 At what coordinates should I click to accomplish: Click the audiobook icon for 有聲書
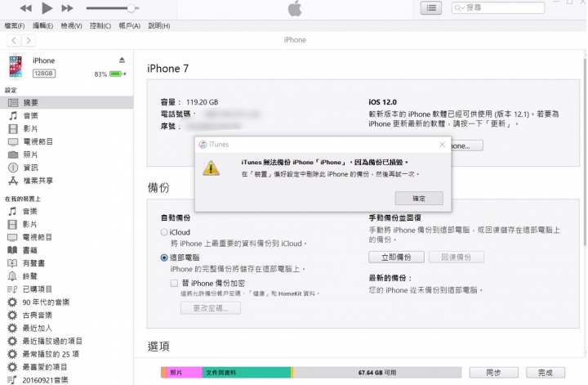(x=12, y=263)
